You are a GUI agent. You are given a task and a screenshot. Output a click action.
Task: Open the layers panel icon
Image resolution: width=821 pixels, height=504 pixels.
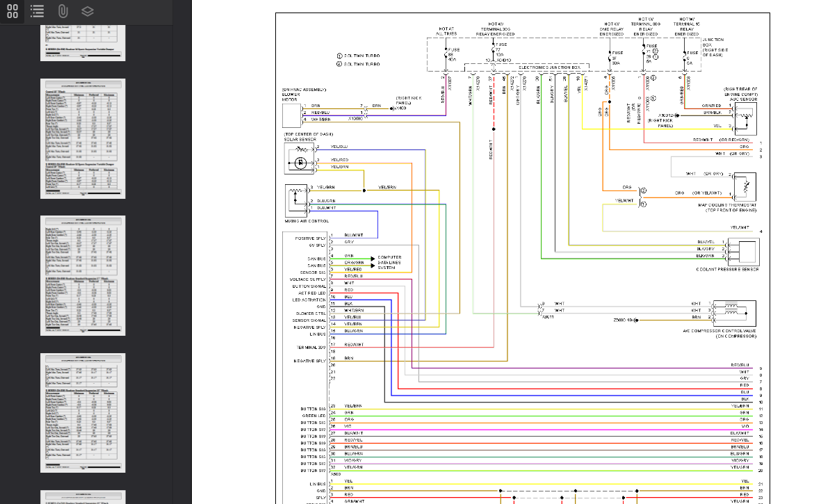(88, 11)
